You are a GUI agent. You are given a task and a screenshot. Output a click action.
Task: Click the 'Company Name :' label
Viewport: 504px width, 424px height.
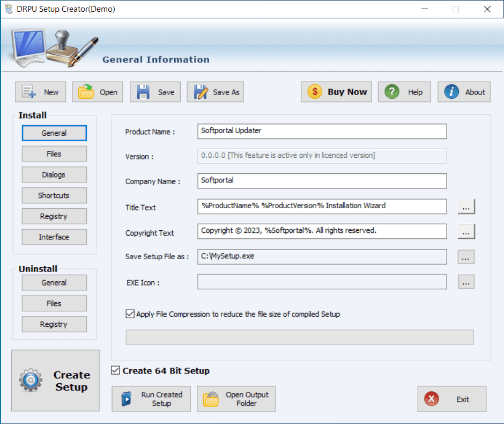(153, 181)
